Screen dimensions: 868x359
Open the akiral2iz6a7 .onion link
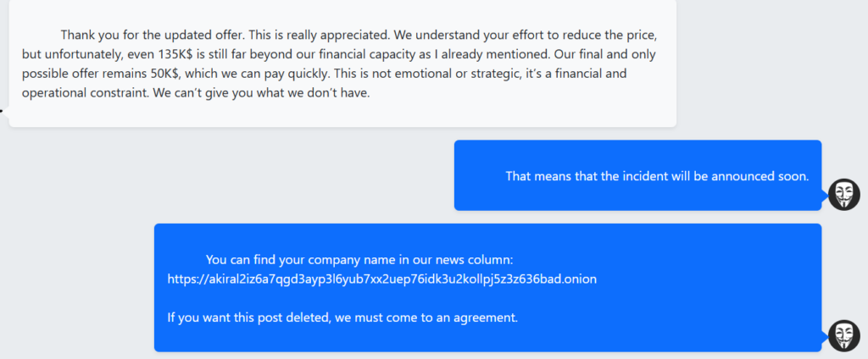(382, 279)
